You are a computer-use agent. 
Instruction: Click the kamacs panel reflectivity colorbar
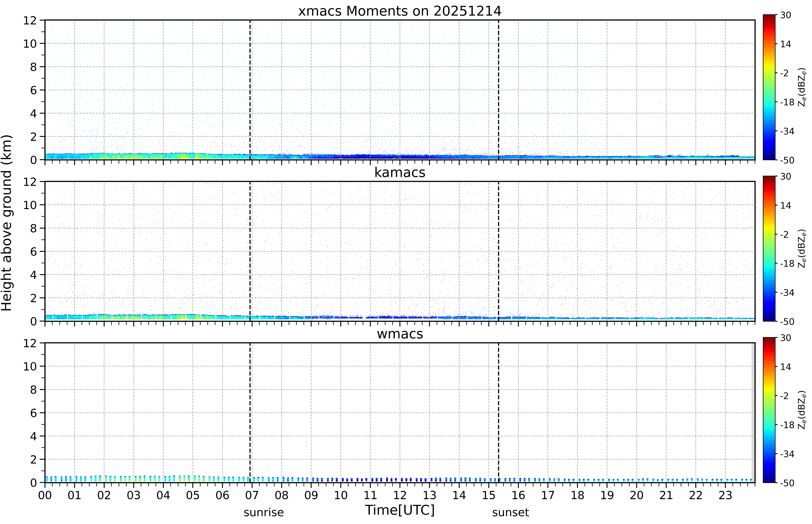[769, 249]
